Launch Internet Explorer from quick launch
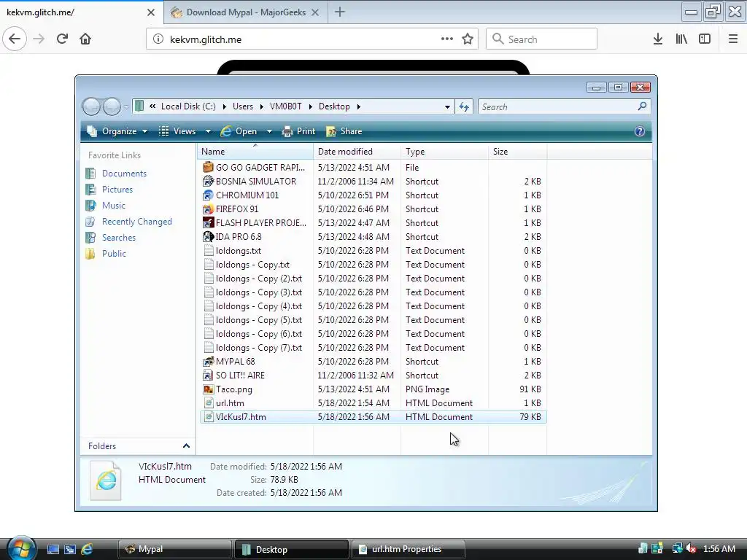The width and height of the screenshot is (747, 560). coord(87,549)
